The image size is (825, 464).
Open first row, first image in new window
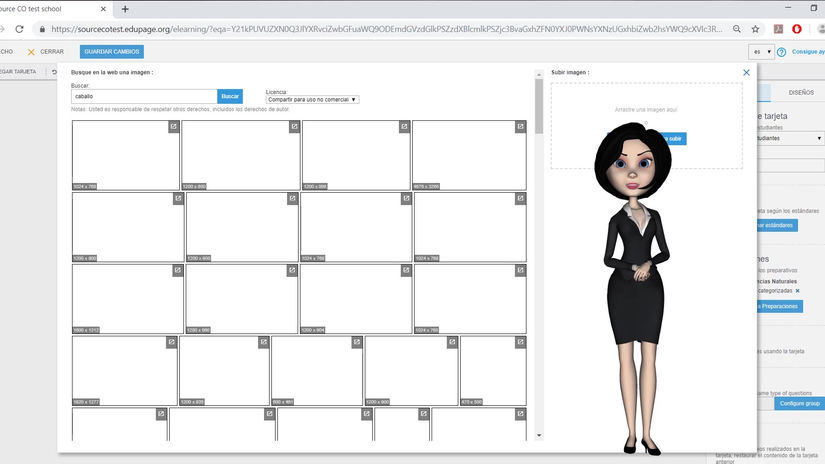click(x=174, y=127)
